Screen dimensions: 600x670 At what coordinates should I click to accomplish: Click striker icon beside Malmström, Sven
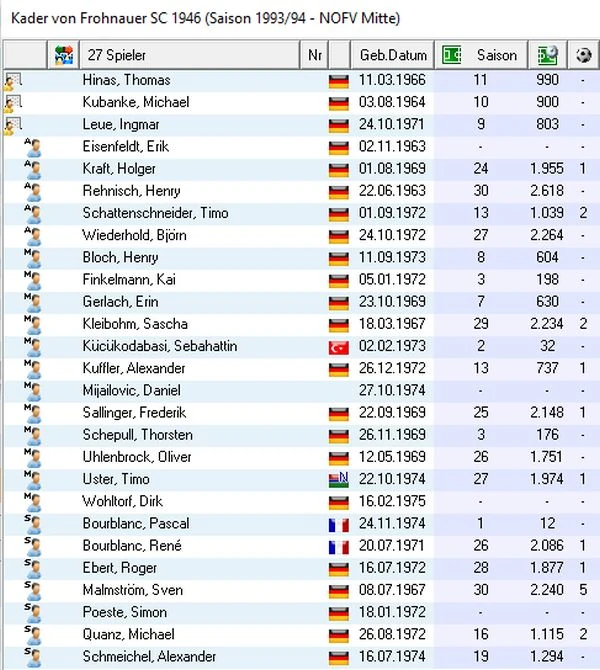33,591
